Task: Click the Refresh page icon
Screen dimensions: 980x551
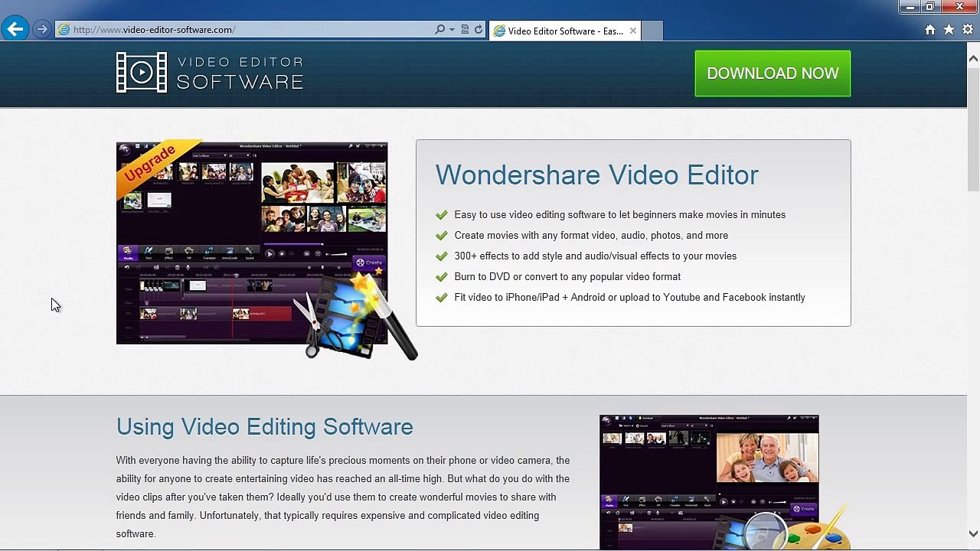Action: (479, 30)
